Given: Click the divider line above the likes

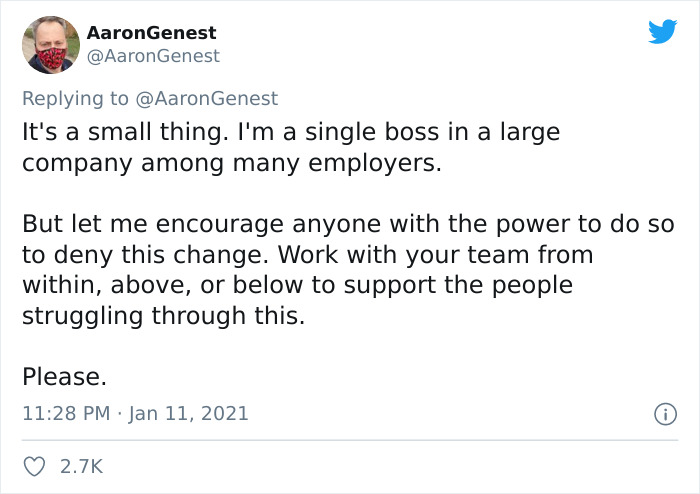Looking at the screenshot, I should coord(350,440).
